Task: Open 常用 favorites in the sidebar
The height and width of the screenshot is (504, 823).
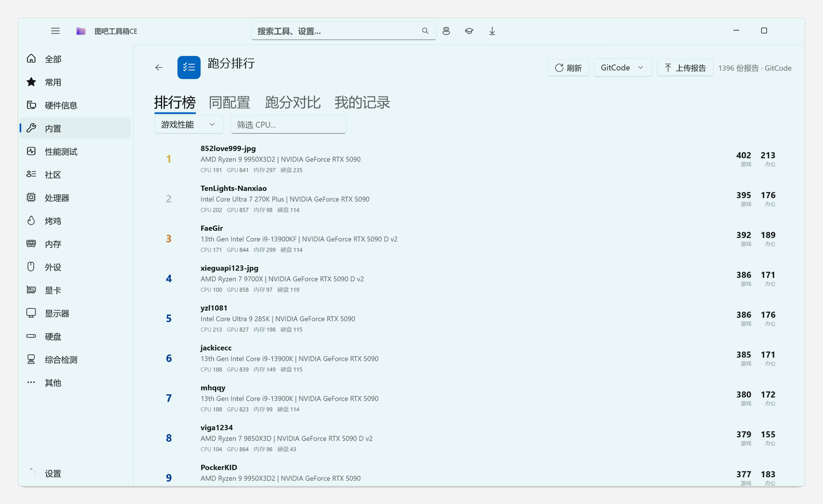Action: (x=75, y=82)
